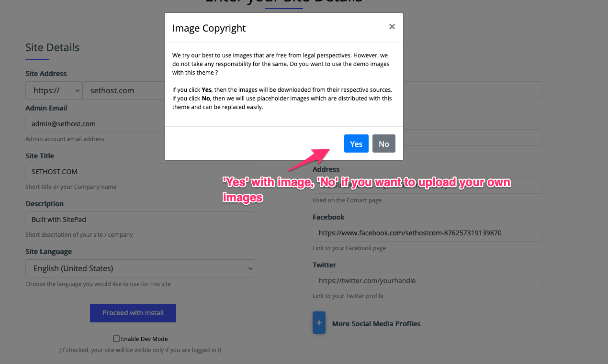Viewport: 608px width, 364px height.
Task: Select the Twitter profile URL field
Action: coord(427,281)
